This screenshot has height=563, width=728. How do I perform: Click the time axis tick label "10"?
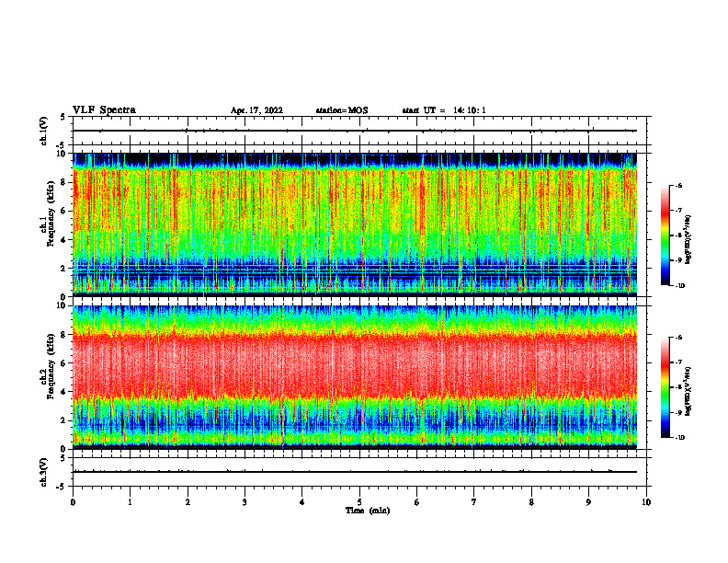pyautogui.click(x=646, y=501)
